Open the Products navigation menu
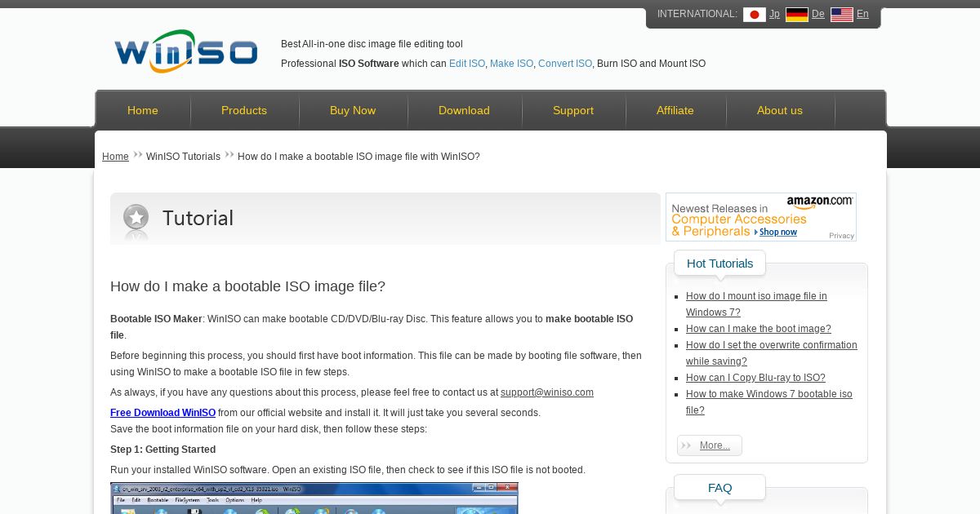The image size is (980, 514). tap(244, 110)
